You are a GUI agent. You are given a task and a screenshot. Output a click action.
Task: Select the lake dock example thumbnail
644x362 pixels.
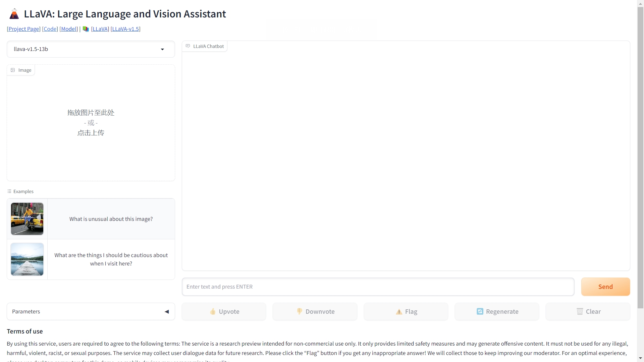(27, 259)
